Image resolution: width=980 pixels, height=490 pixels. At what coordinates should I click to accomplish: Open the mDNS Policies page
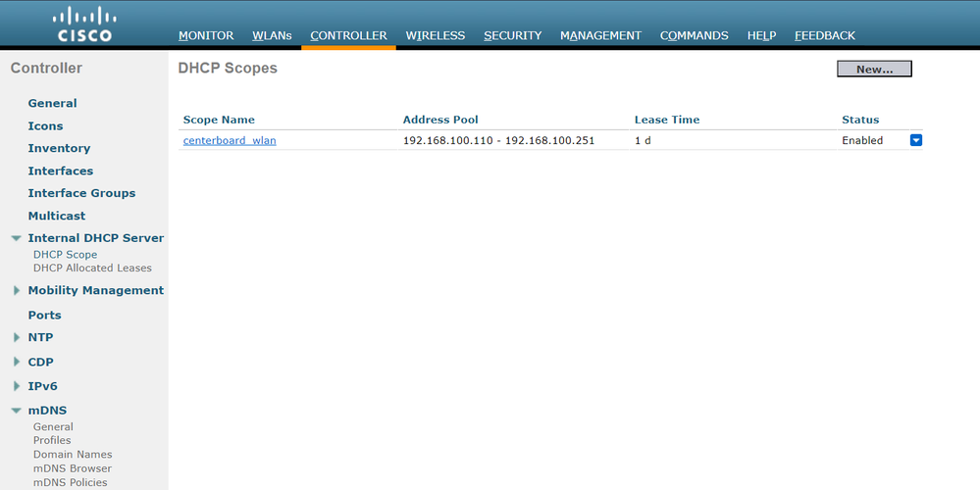pyautogui.click(x=70, y=482)
